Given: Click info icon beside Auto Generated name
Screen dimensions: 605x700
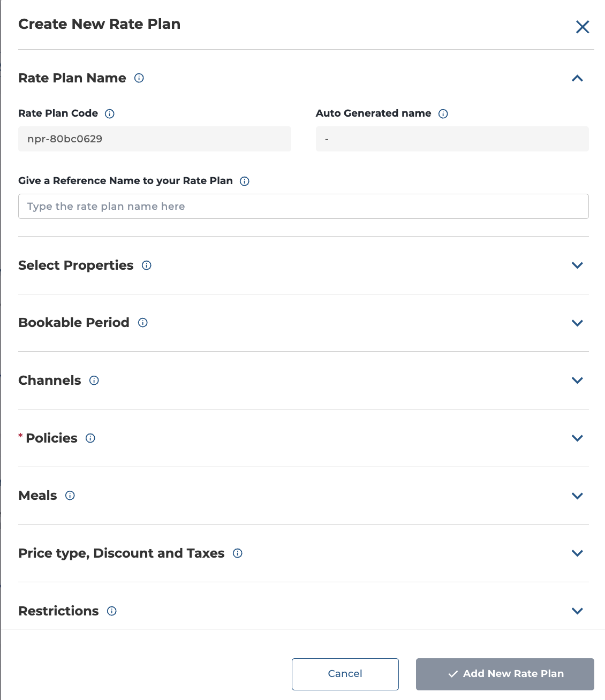Looking at the screenshot, I should [443, 113].
